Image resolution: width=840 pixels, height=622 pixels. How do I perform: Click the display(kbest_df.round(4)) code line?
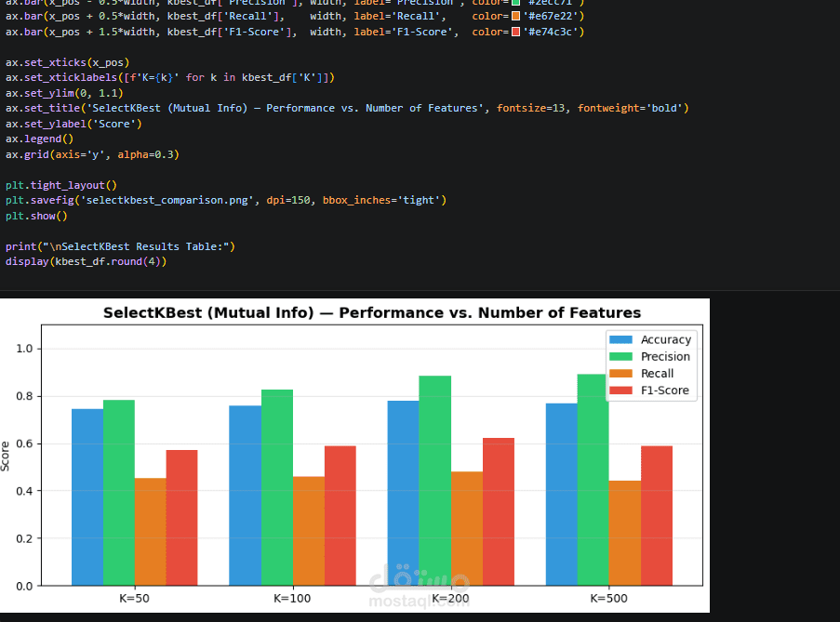point(87,262)
